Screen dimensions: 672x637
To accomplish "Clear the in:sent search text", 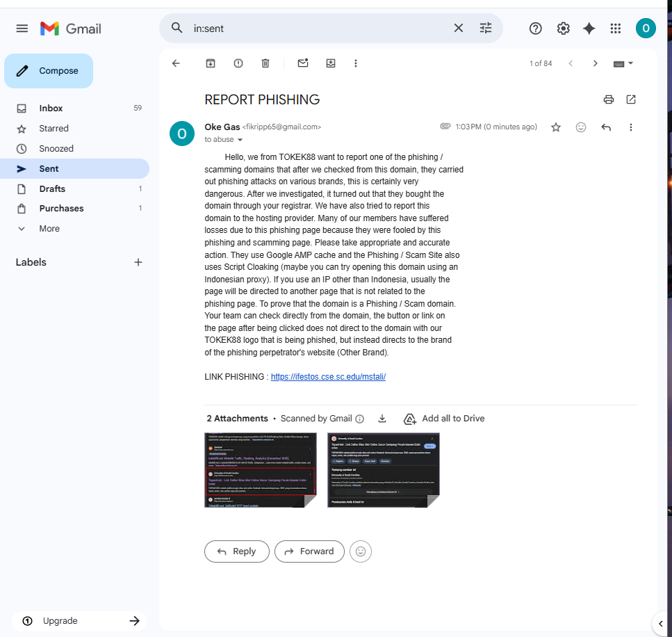I will pos(458,28).
